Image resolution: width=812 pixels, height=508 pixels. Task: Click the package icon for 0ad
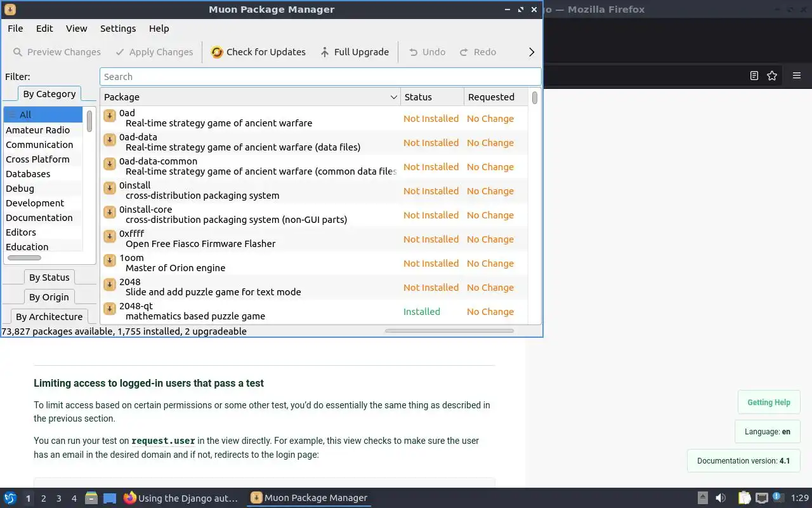pyautogui.click(x=110, y=116)
